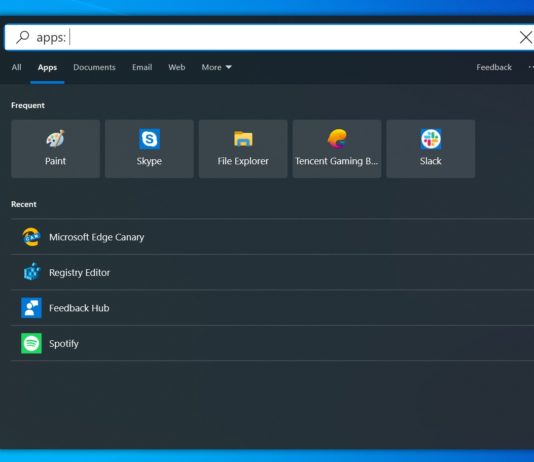This screenshot has height=462, width=534.
Task: Click the Skype label text
Action: coord(149,161)
